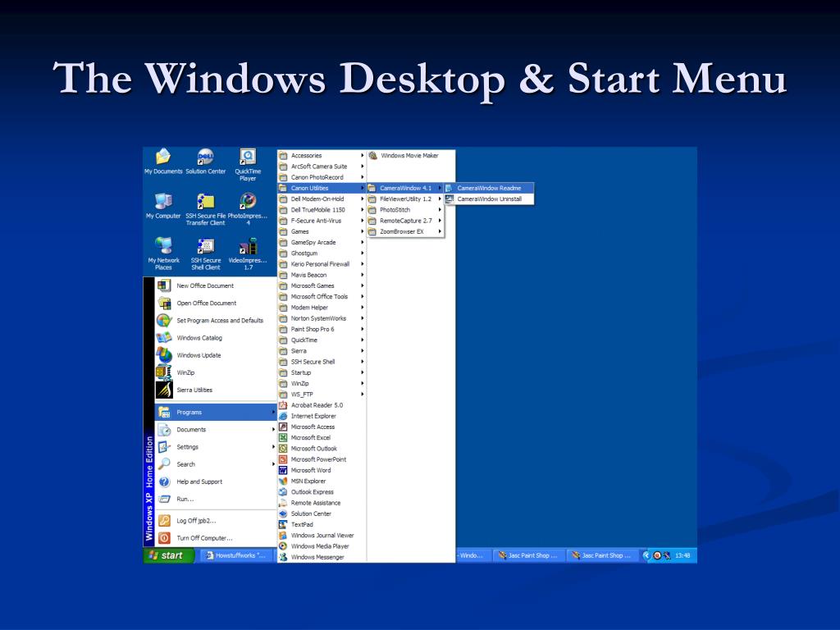The width and height of the screenshot is (840, 630).
Task: Expand the Accessories submenu arrow
Action: (x=362, y=155)
